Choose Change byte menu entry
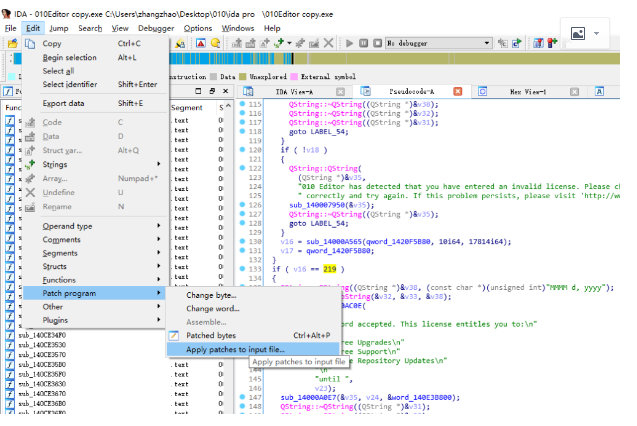 click(x=253, y=295)
